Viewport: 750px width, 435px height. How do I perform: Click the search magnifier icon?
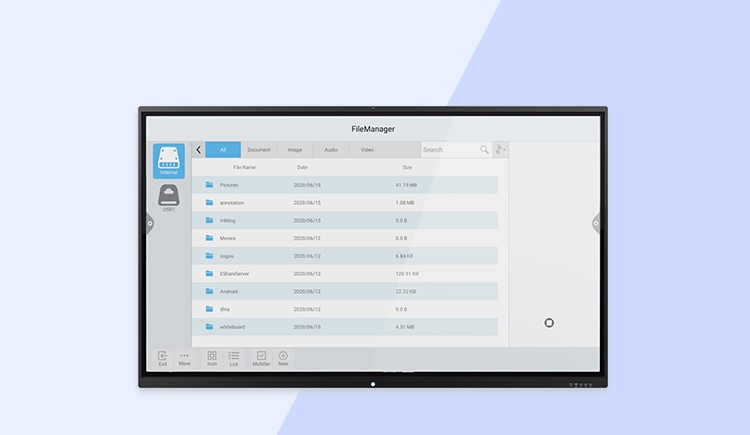(484, 150)
